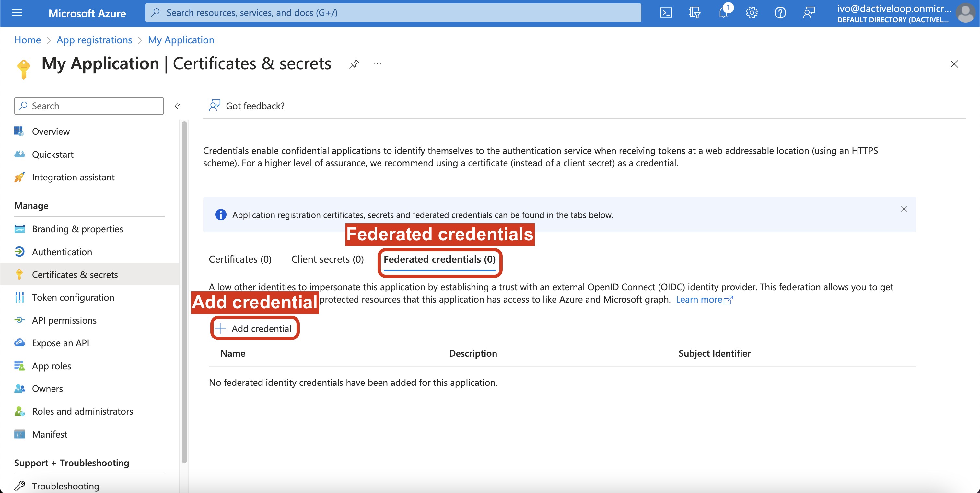Viewport: 980px width, 493px height.
Task: Open the portal hamburger menu
Action: [x=17, y=13]
